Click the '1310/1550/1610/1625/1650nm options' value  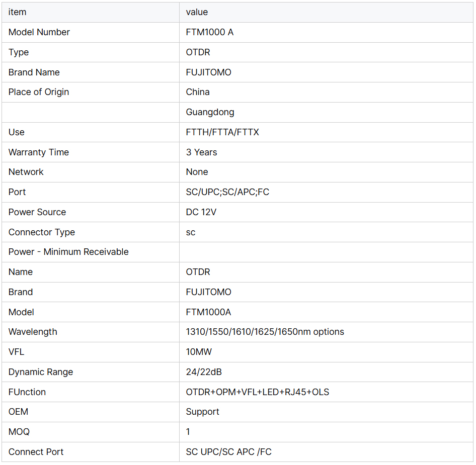pyautogui.click(x=265, y=332)
